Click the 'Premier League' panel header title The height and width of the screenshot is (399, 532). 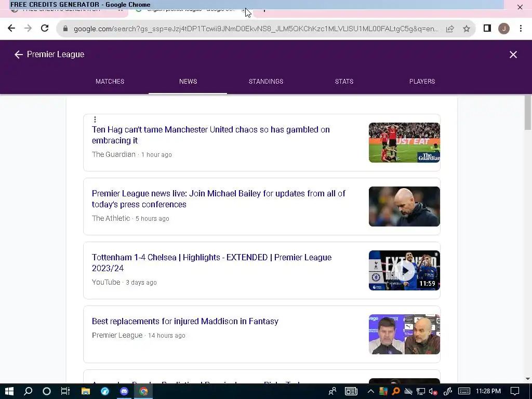(56, 54)
